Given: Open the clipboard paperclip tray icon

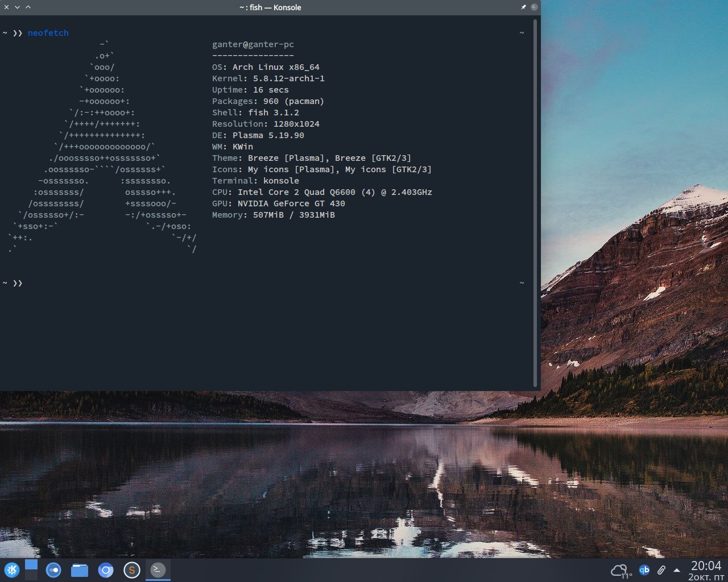Looking at the screenshot, I should (661, 569).
